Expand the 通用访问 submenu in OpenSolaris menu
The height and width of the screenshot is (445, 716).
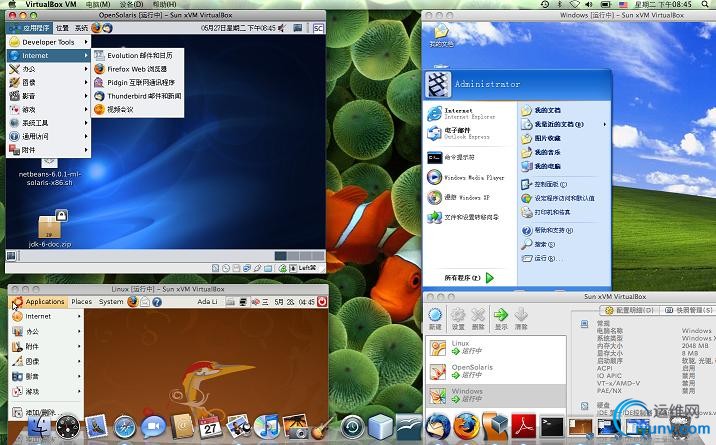pyautogui.click(x=49, y=136)
